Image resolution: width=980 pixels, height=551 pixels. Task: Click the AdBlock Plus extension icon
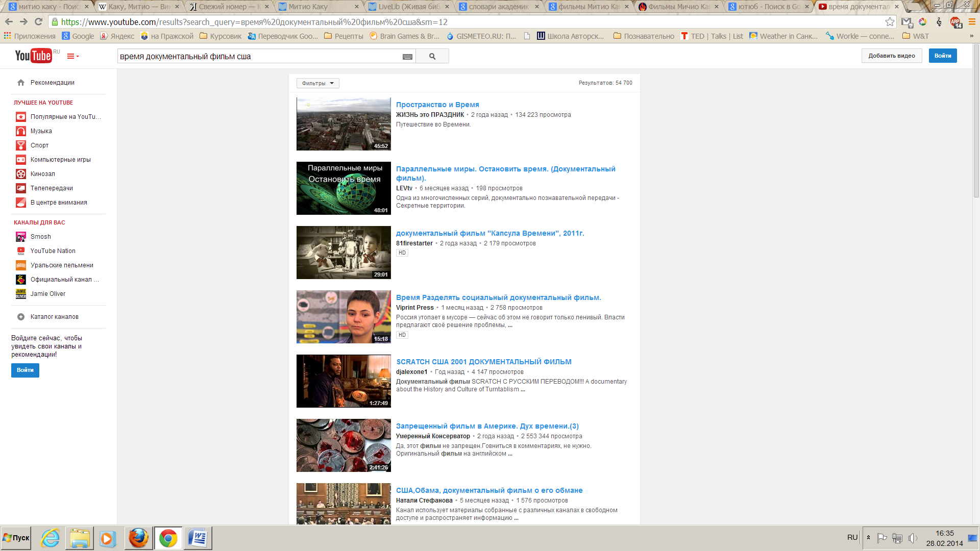pyautogui.click(x=955, y=22)
